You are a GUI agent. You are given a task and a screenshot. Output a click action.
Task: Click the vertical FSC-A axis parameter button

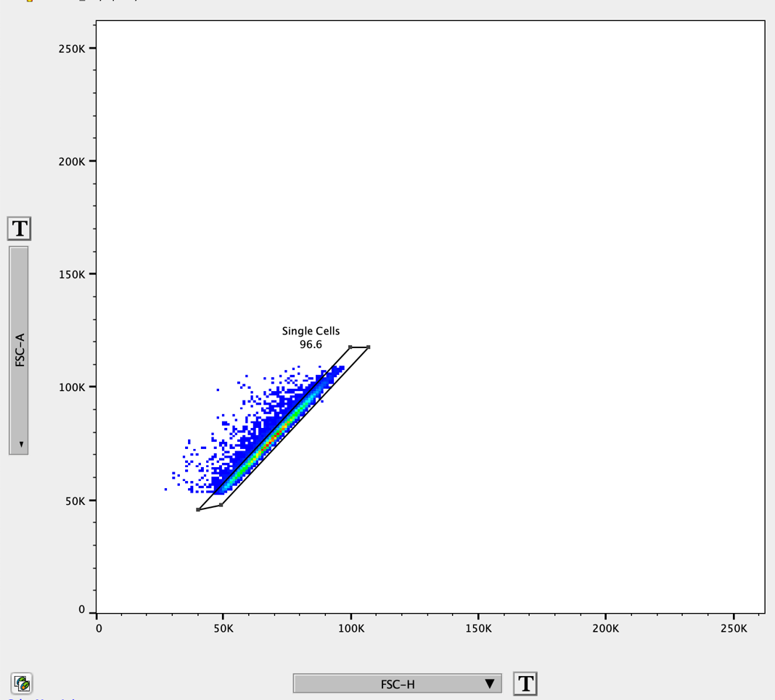click(x=19, y=348)
